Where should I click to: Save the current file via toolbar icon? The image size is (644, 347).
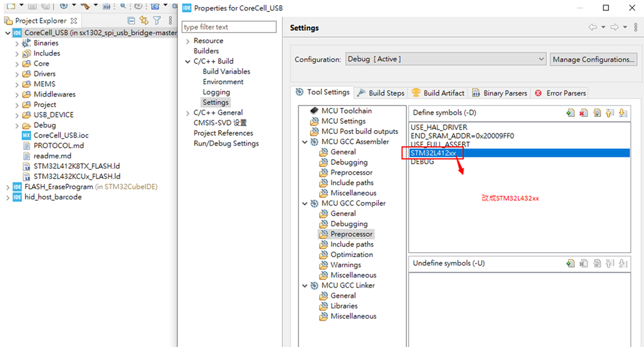pos(31,6)
